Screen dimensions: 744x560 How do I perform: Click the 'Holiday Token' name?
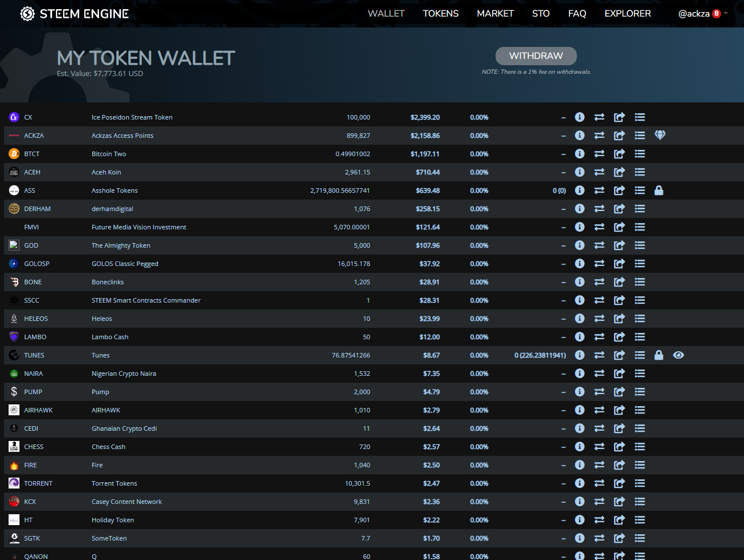tap(113, 520)
